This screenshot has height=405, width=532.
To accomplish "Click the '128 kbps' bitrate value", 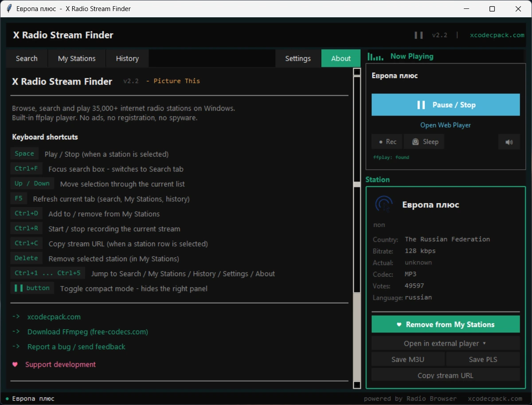I will click(x=420, y=251).
